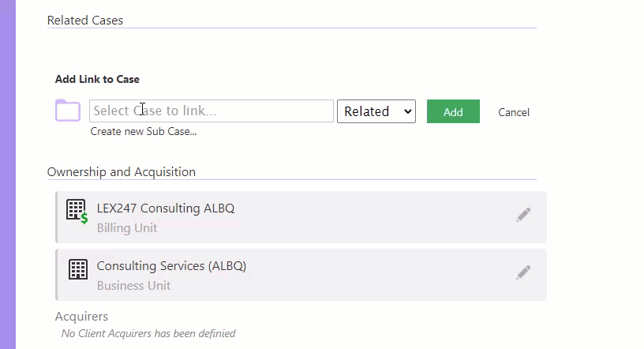Click the green Add button
Screen dimensions: 644x349
[453, 111]
